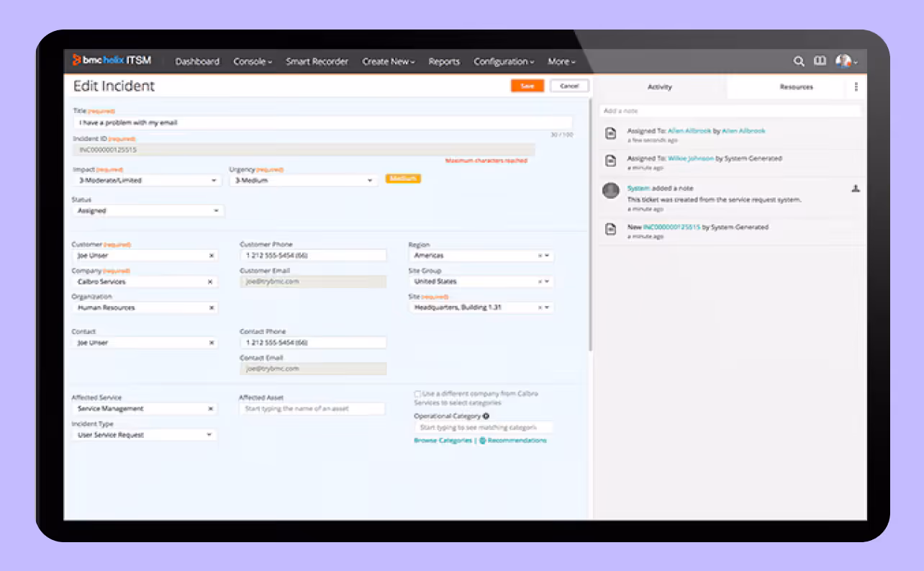Viewport: 924px width, 571px height.
Task: Clear the Site Headquarters selection
Action: (x=540, y=307)
